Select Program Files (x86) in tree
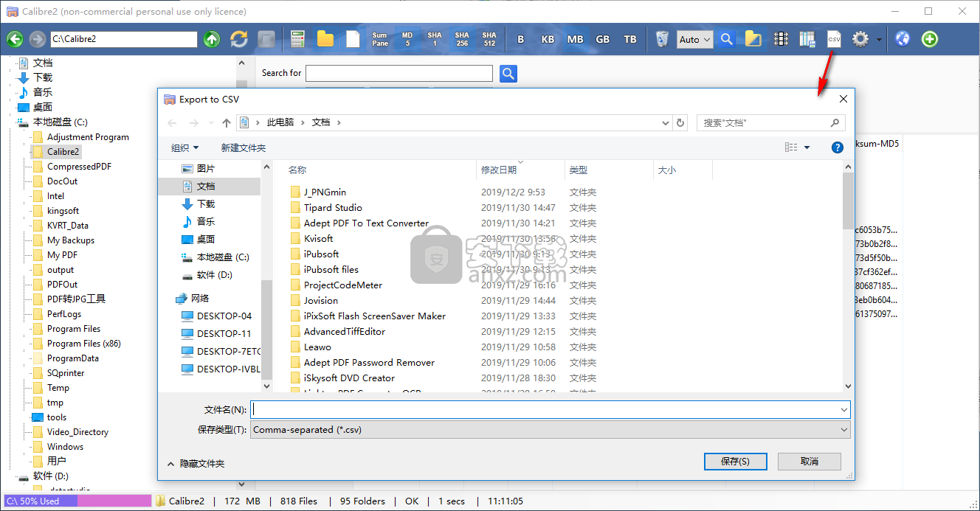Screen dimensions: 980x511 (x=84, y=344)
